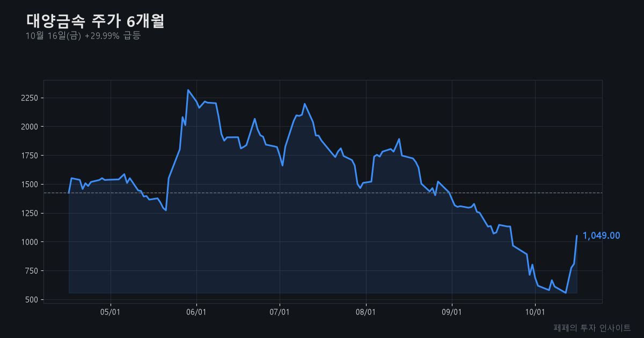Pick the y-axis label "750"
Image resolution: width=644 pixels, height=338 pixels.
31,271
